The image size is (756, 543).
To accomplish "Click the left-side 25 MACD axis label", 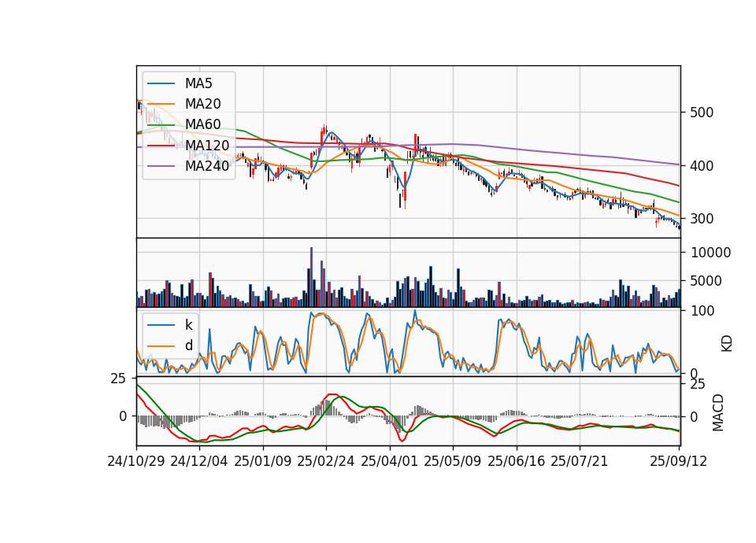I will point(118,379).
